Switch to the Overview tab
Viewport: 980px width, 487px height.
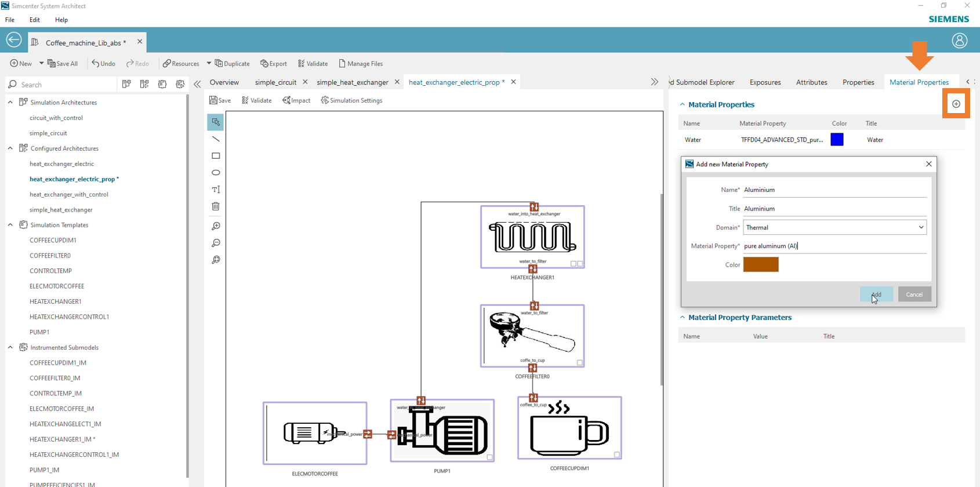click(224, 82)
